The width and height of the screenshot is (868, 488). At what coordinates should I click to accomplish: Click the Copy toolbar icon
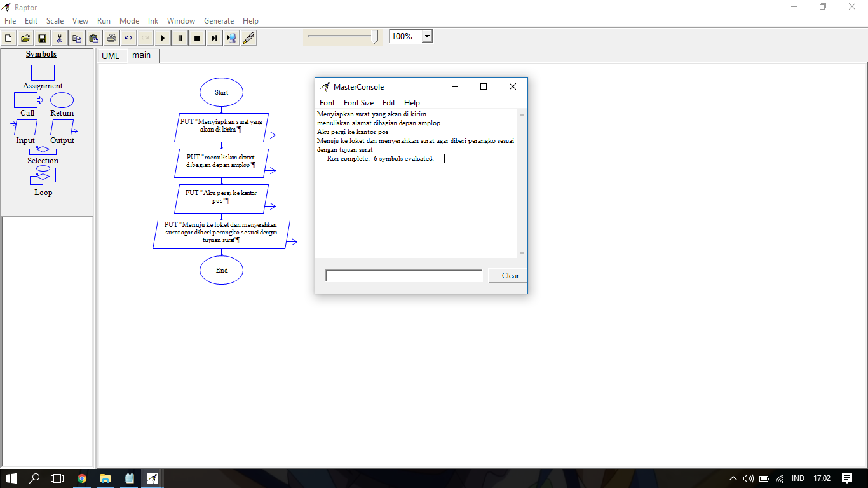click(77, 38)
